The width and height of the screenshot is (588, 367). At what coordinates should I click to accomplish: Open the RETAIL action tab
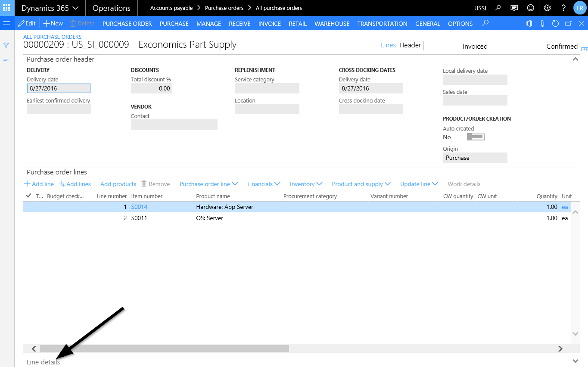298,24
